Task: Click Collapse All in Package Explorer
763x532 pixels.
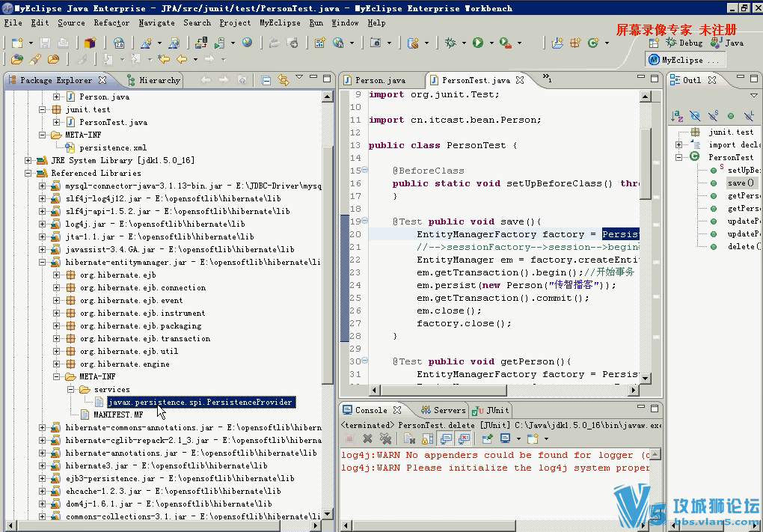Action: pyautogui.click(x=266, y=80)
